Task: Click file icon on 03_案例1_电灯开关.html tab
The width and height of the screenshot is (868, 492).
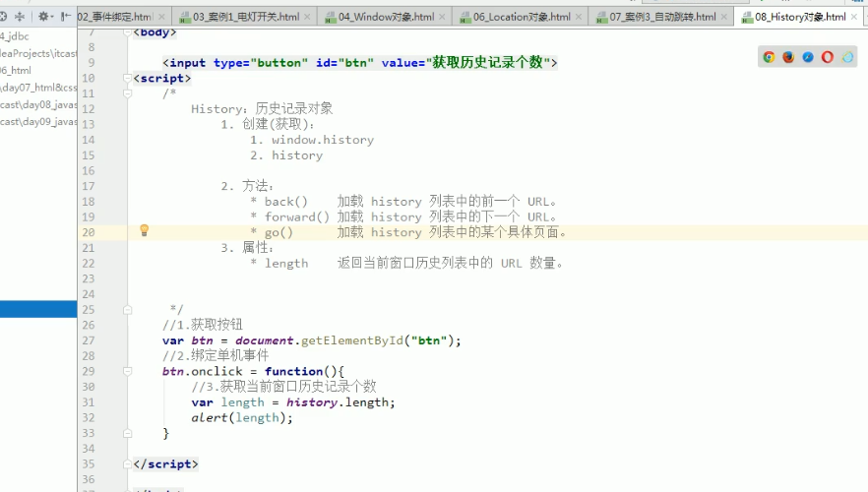Action: point(185,18)
